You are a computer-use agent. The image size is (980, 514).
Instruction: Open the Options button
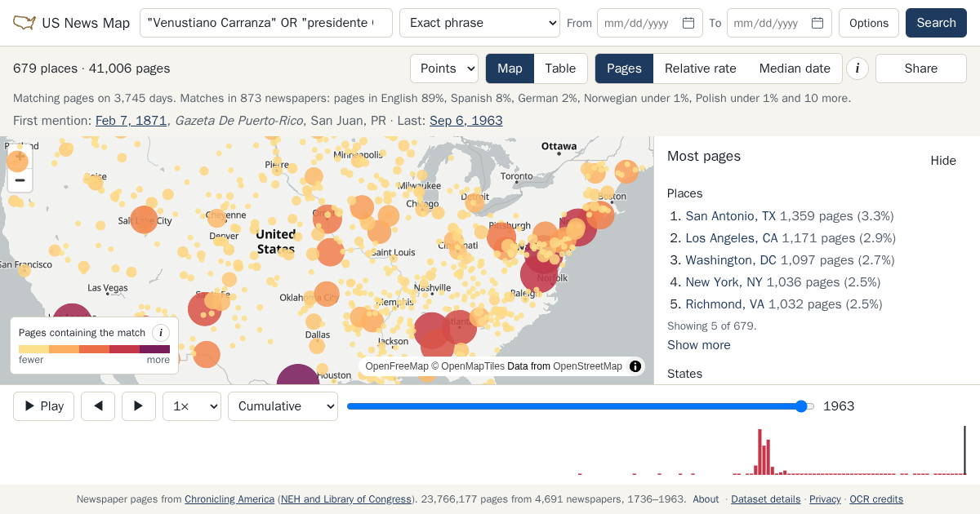(x=869, y=23)
